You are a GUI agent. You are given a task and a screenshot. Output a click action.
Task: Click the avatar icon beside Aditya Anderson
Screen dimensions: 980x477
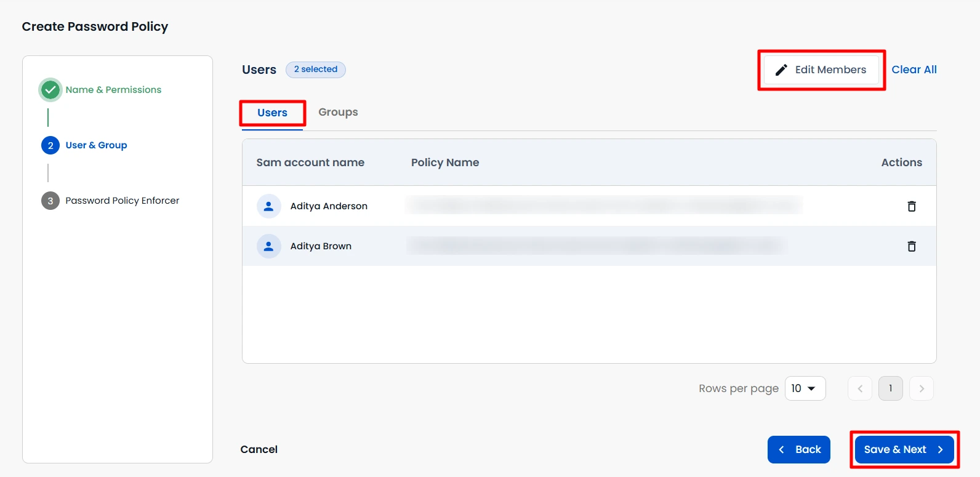[x=268, y=206]
